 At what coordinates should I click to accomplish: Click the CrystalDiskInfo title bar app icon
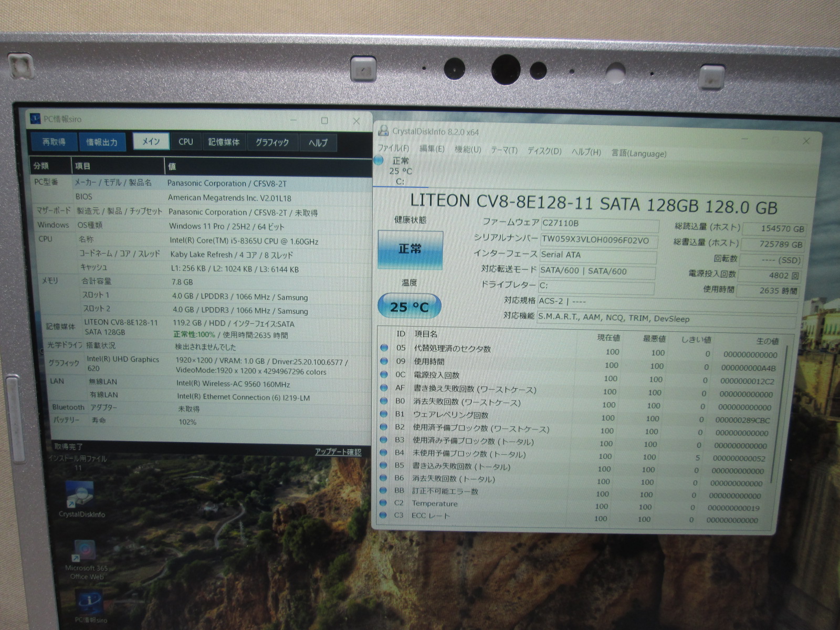[384, 130]
